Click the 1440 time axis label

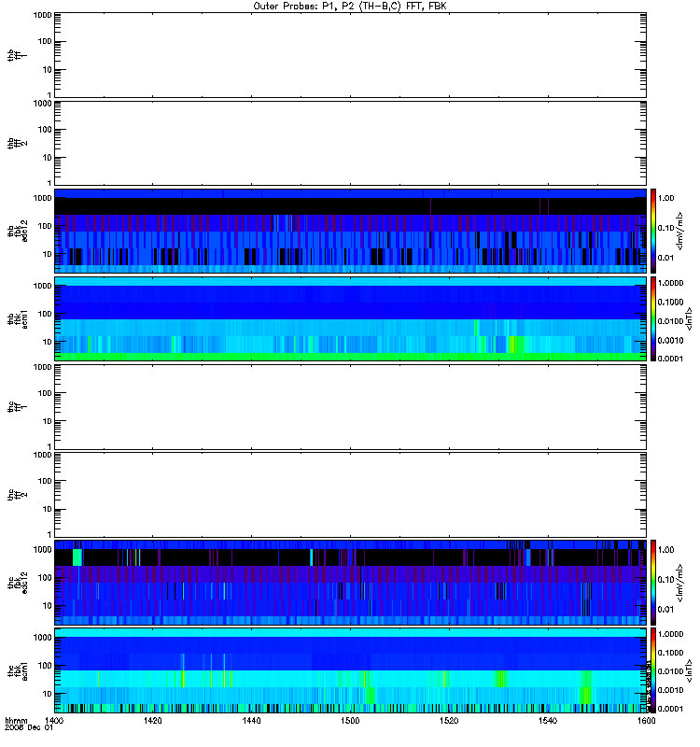(251, 720)
